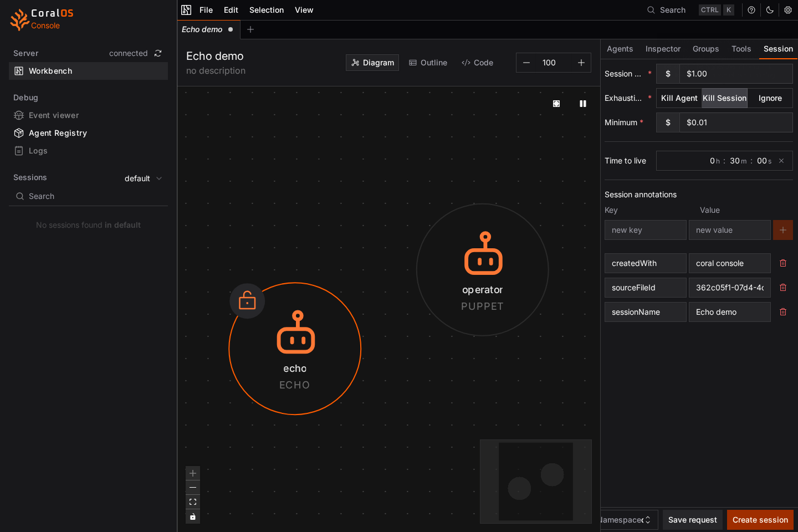Click the workbench icon beside File menu

(186, 10)
